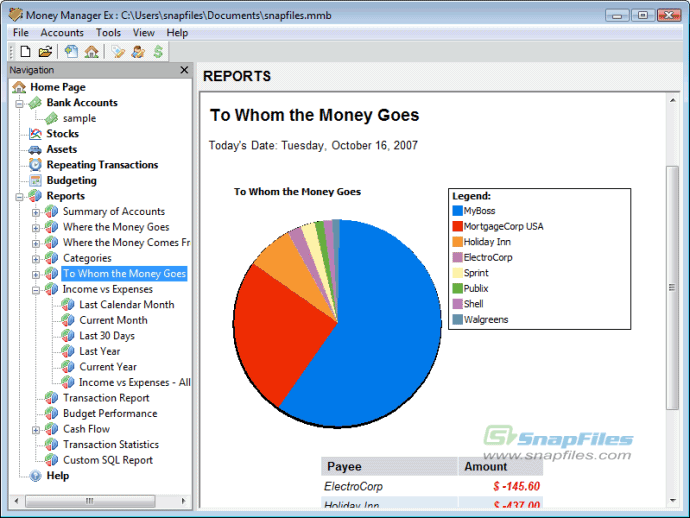Click the money icon beside sample account
Screen dimensions: 690x518
pos(51,118)
